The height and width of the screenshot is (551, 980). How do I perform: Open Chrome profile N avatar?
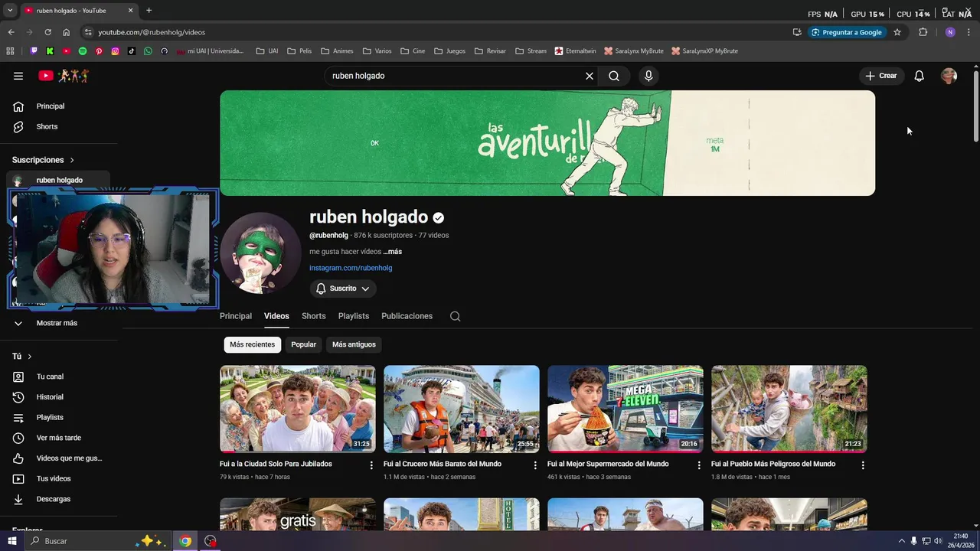(950, 32)
